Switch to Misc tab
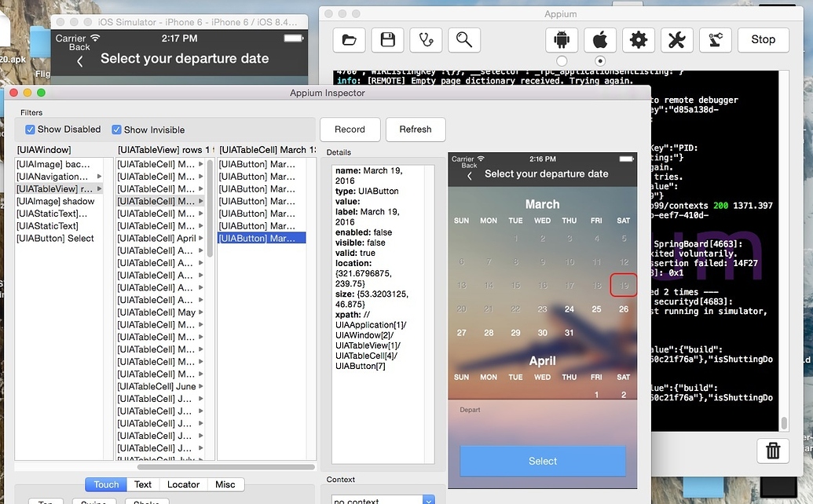 click(225, 484)
